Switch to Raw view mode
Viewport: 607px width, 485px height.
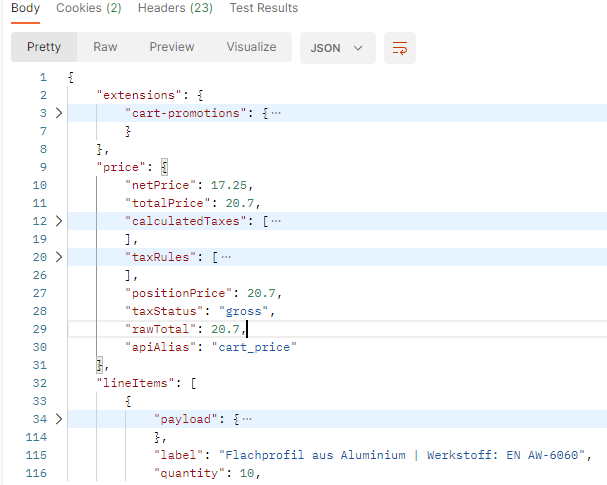coord(105,47)
